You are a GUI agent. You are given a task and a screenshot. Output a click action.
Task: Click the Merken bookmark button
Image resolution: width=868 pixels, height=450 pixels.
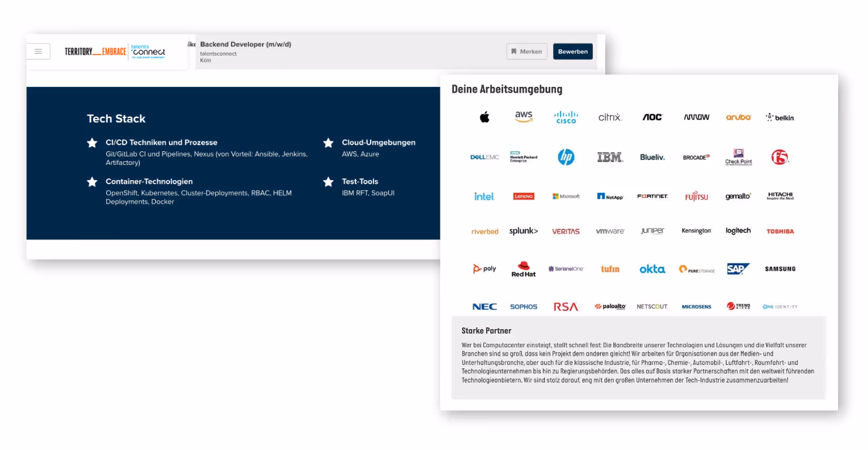point(527,52)
